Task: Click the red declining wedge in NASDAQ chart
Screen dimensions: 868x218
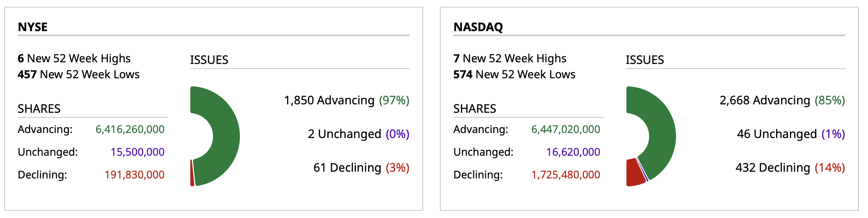Action: 635,173
